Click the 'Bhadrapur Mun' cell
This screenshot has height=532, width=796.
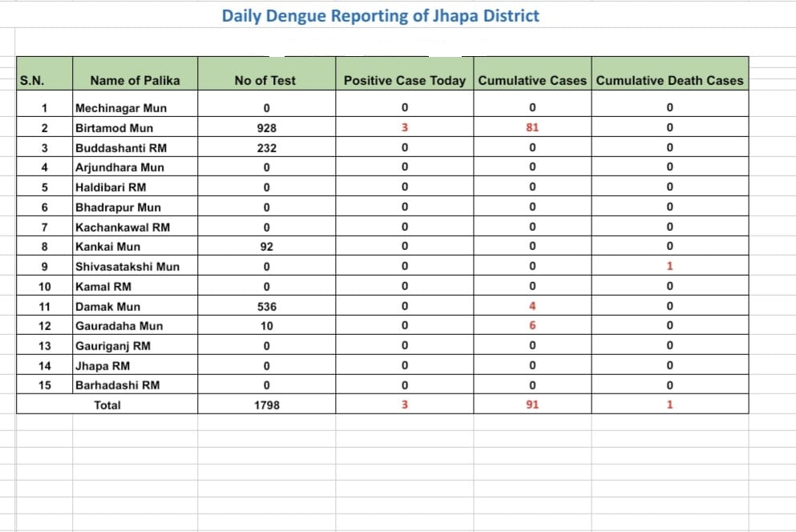(x=135, y=208)
